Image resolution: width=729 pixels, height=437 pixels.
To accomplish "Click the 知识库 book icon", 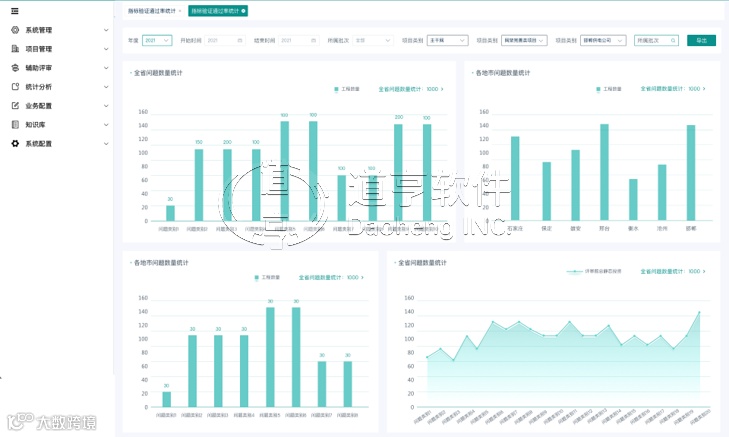I will tap(15, 125).
